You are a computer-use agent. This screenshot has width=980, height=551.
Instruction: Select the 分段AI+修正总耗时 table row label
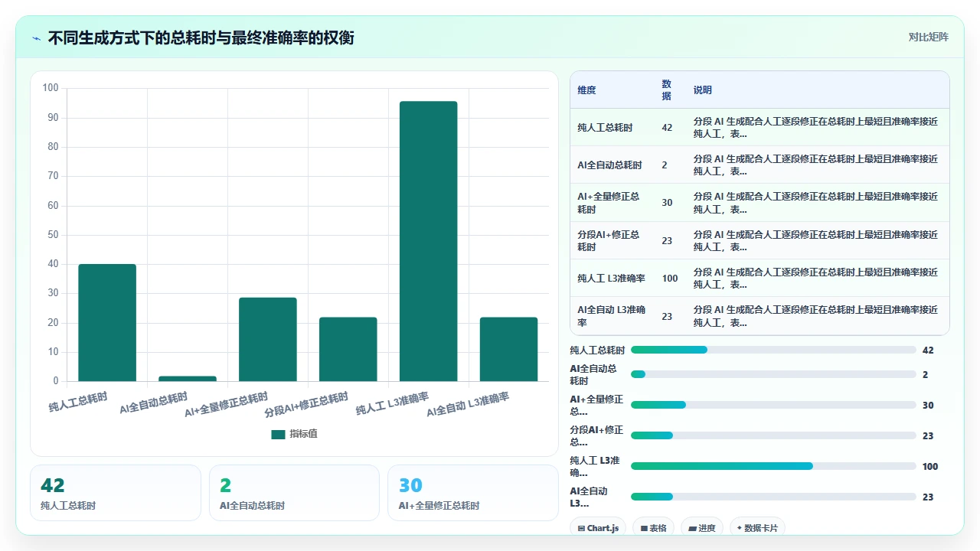[609, 240]
